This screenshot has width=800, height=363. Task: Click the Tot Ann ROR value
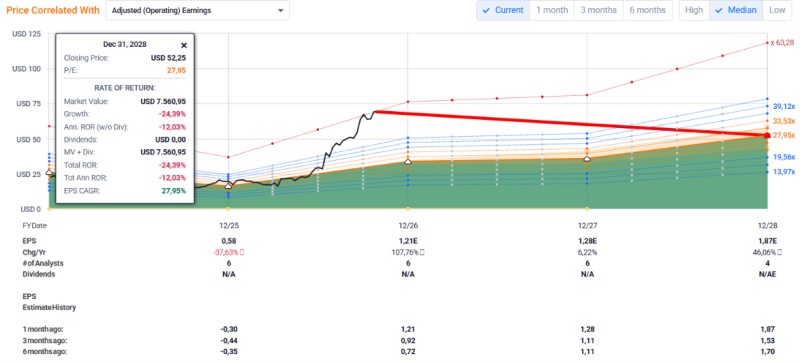pos(171,178)
